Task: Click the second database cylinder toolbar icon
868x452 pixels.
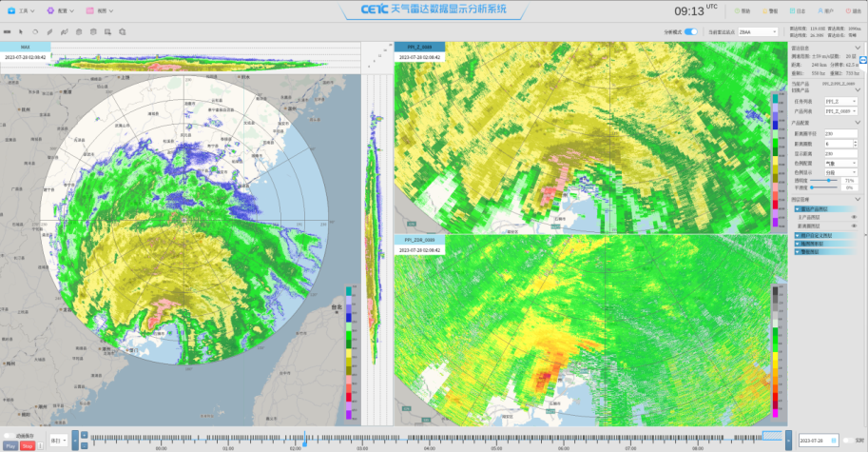Action: pos(93,32)
